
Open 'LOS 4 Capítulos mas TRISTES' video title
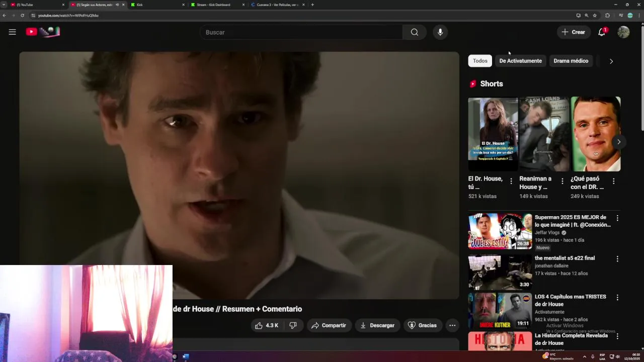pos(571,300)
